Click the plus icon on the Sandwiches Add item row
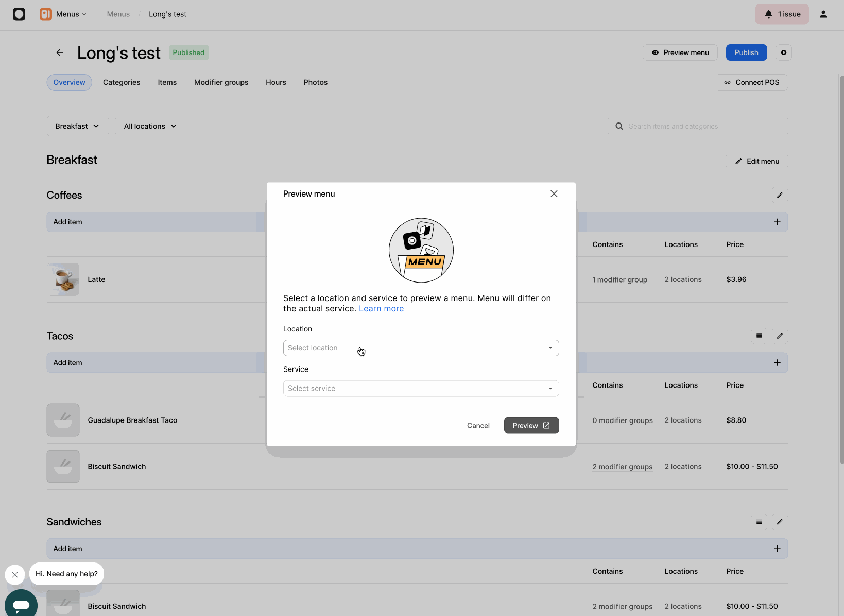The height and width of the screenshot is (616, 844). pyautogui.click(x=778, y=549)
